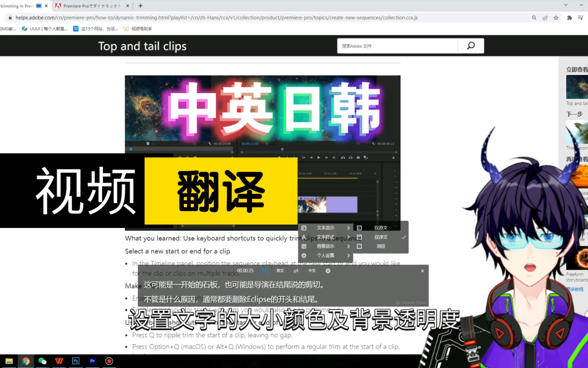Open the 'Freeform storyboard' sidebar tutorial link
This screenshot has width=588, height=368.
point(577,277)
